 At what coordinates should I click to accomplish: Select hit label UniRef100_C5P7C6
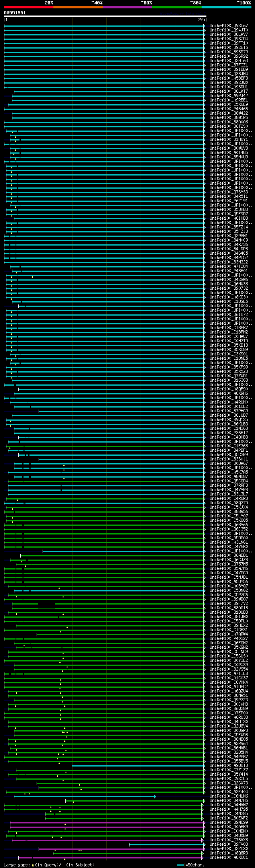tap(229, 595)
